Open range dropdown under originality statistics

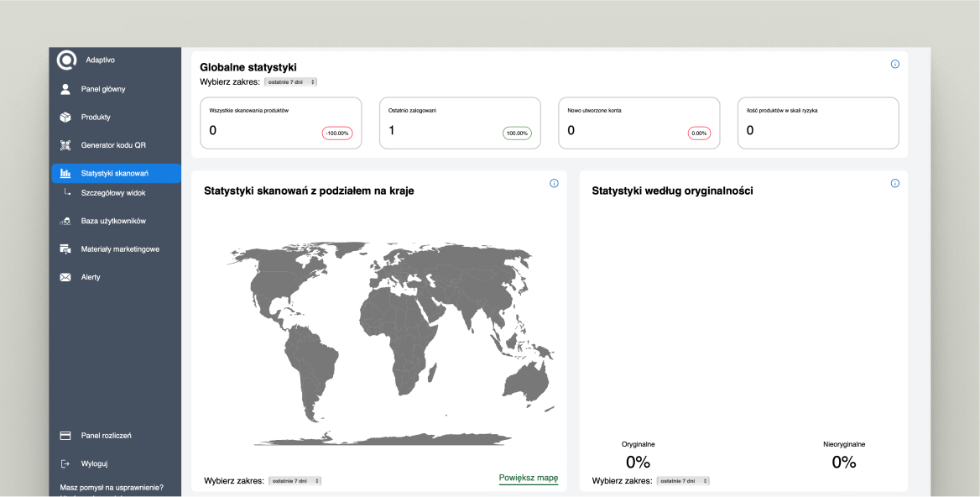pyautogui.click(x=683, y=481)
